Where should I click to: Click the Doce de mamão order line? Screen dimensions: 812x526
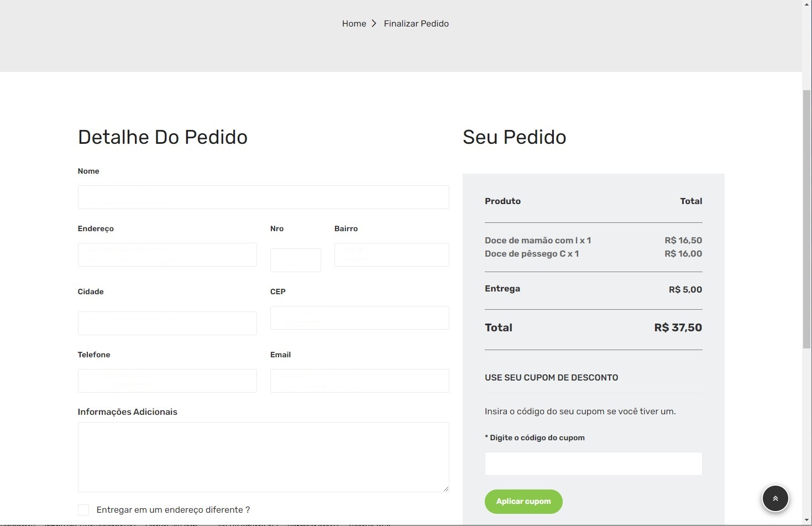coord(538,240)
